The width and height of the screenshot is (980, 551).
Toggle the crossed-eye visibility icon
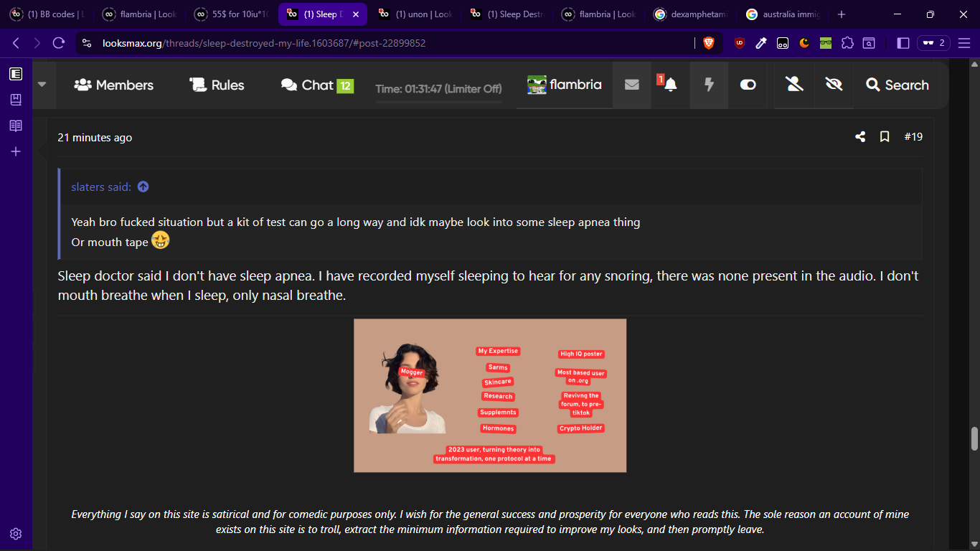833,85
